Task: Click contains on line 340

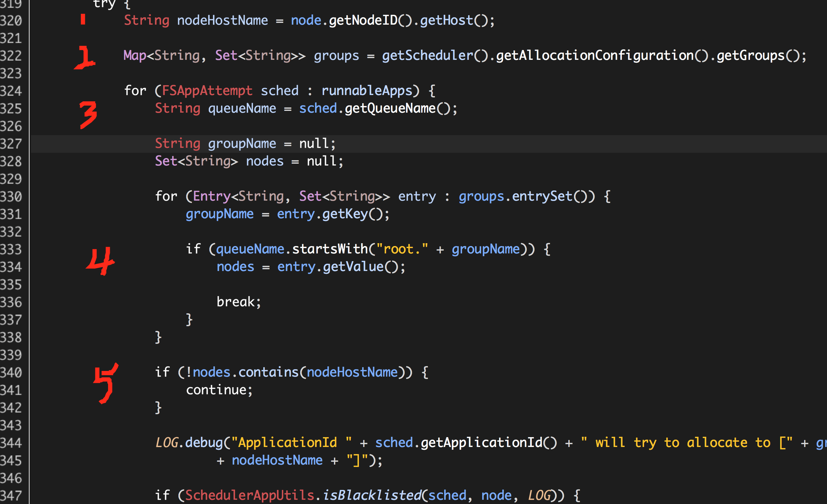Action: [x=269, y=372]
